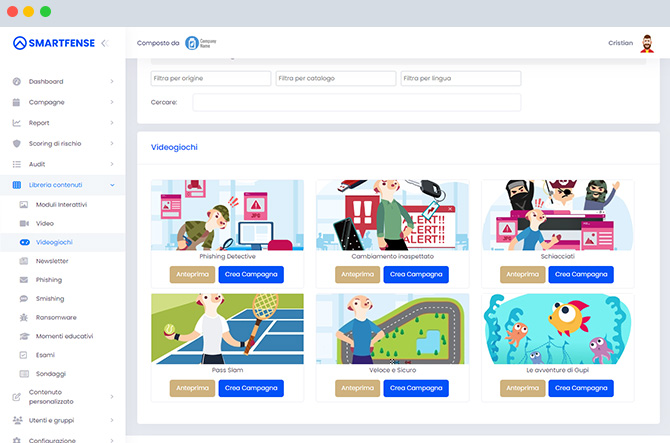670x443 pixels.
Task: Collapse the sidebar with double chevron
Action: (105, 43)
